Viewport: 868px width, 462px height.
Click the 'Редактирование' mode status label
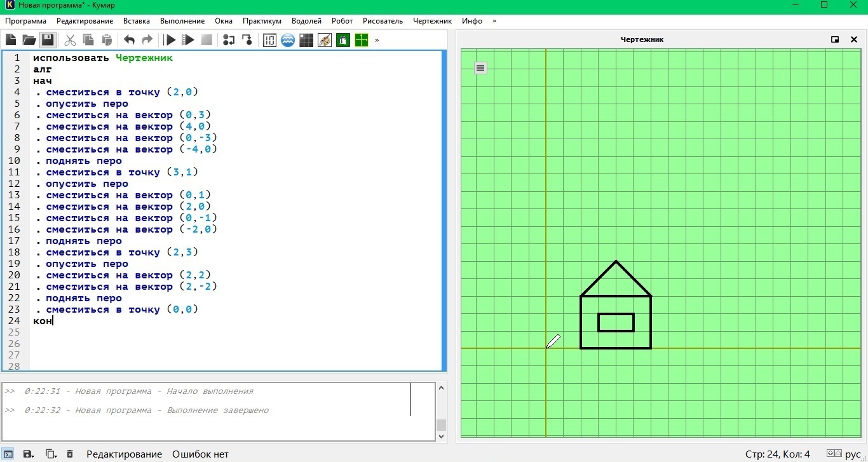[x=124, y=454]
